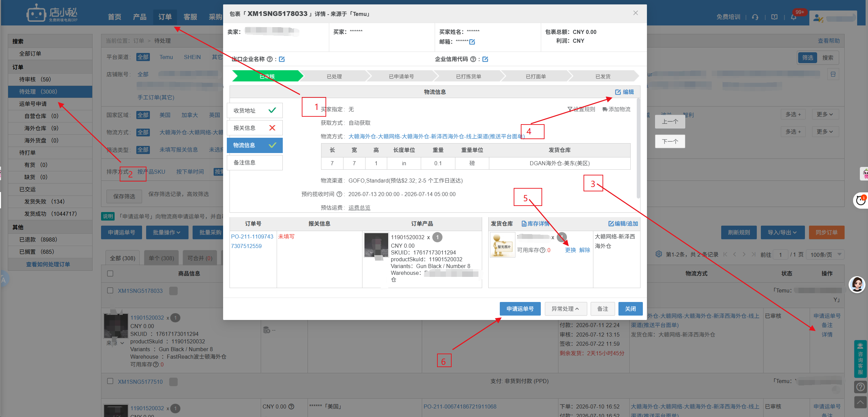Check the XM1SNG5178033 order checkbox
This screenshot has width=868, height=417.
click(x=110, y=290)
